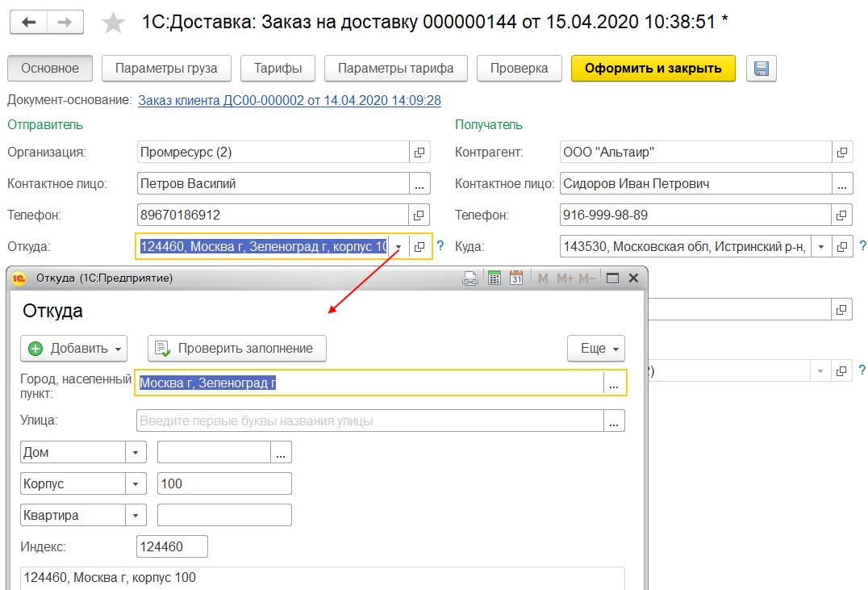
Task: Open ellipsis chooser for city Москва г, Зеленоград г
Action: tap(614, 383)
